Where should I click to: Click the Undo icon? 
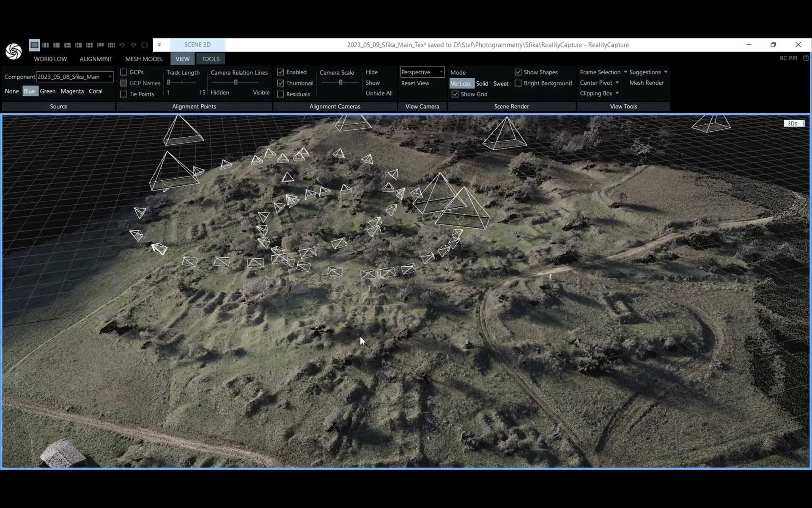coord(122,45)
